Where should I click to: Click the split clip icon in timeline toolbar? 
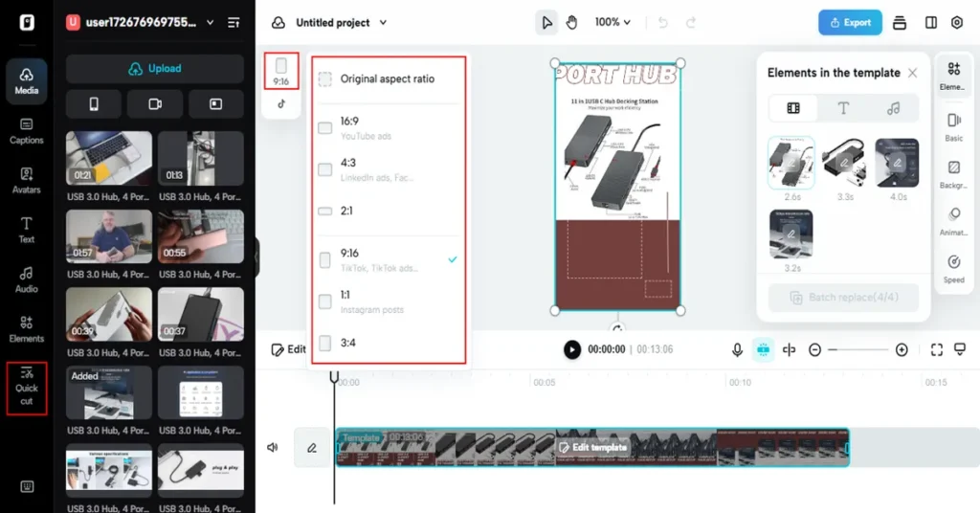coord(789,350)
